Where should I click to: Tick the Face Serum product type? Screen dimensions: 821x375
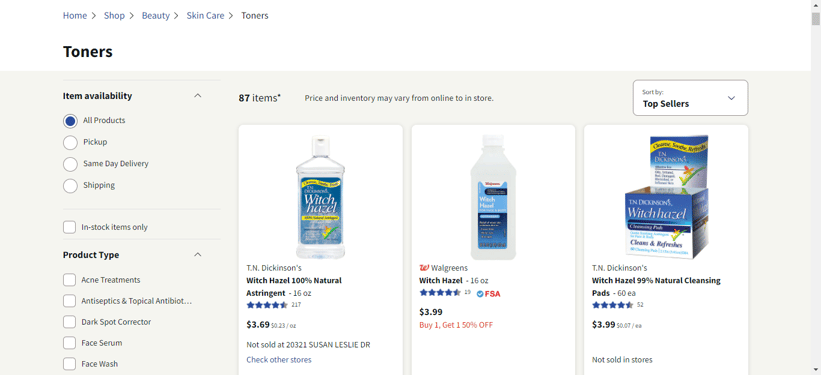[x=69, y=343]
